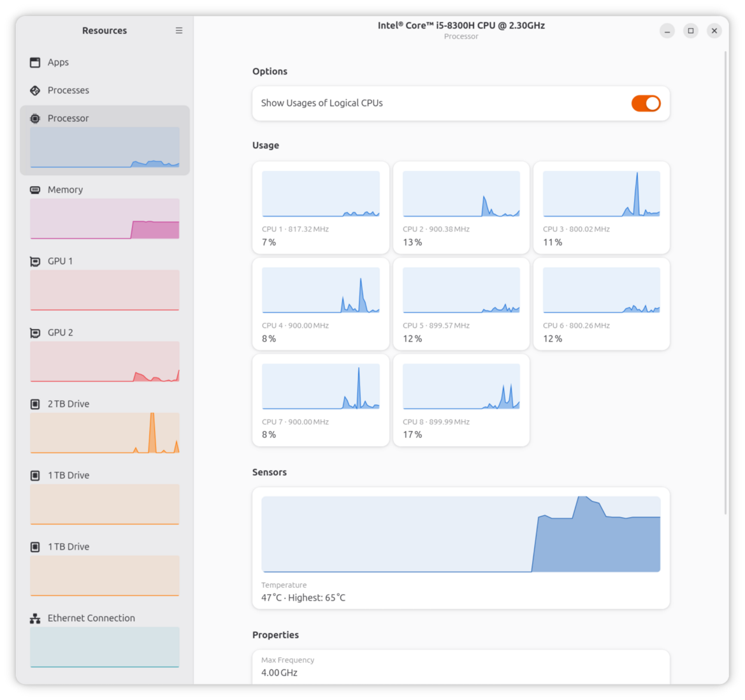745x700 pixels.
Task: Click the 'CPU 2 · 900.38 MHz' label
Action: point(436,229)
